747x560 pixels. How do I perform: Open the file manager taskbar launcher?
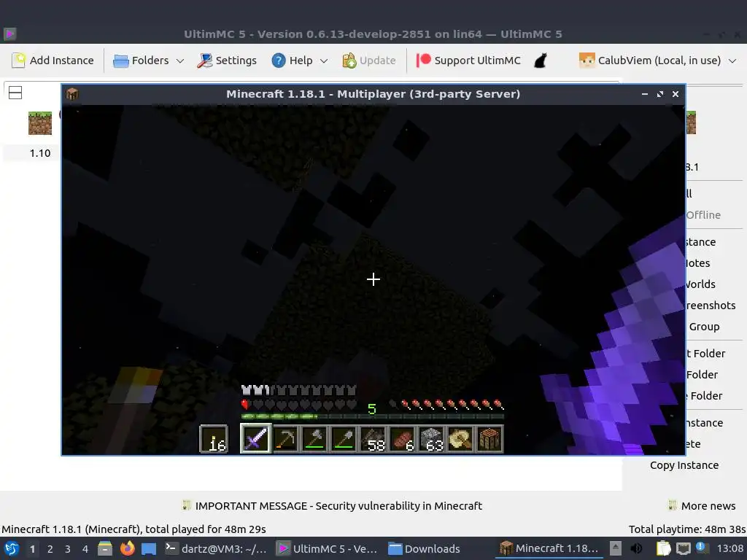coord(105,548)
